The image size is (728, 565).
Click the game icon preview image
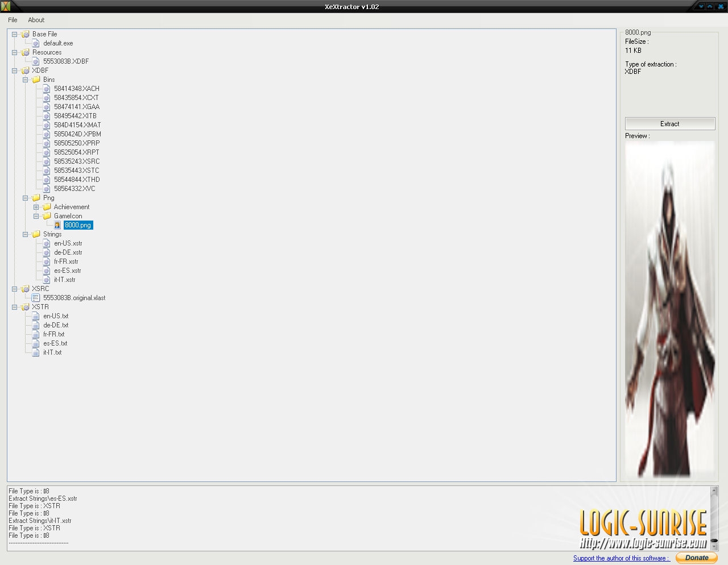click(669, 309)
